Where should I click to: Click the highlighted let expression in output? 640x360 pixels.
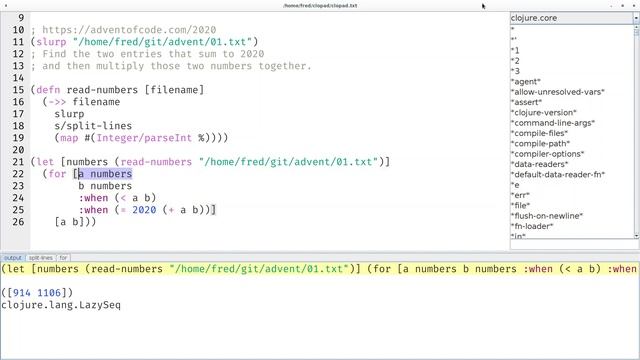pos(320,269)
